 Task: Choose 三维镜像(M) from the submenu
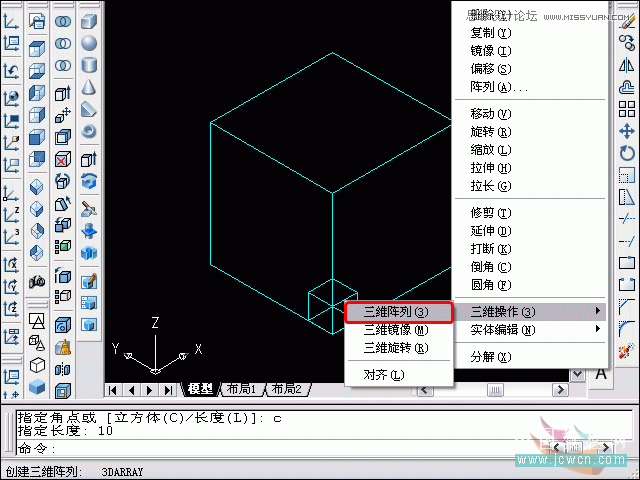tap(399, 330)
